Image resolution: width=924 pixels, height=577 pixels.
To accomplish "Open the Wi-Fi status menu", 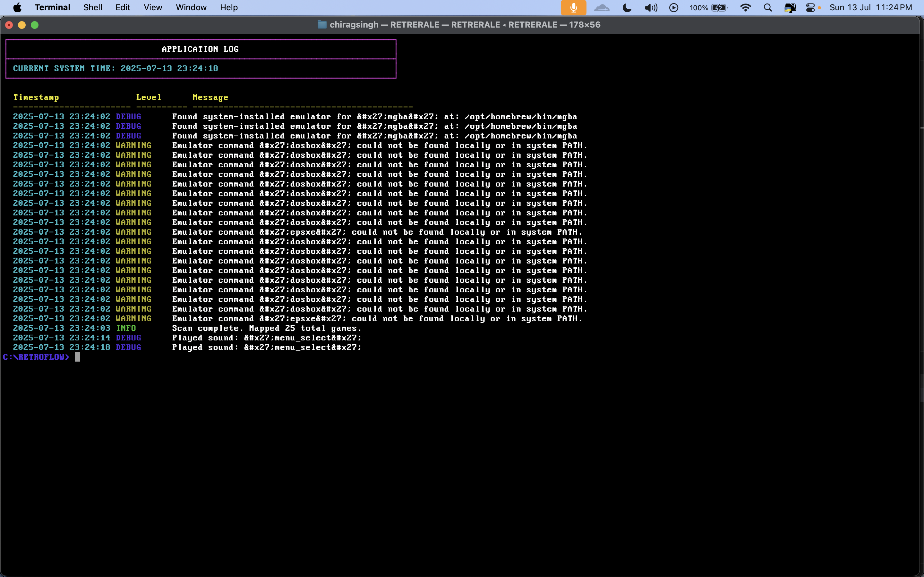I will click(x=745, y=8).
